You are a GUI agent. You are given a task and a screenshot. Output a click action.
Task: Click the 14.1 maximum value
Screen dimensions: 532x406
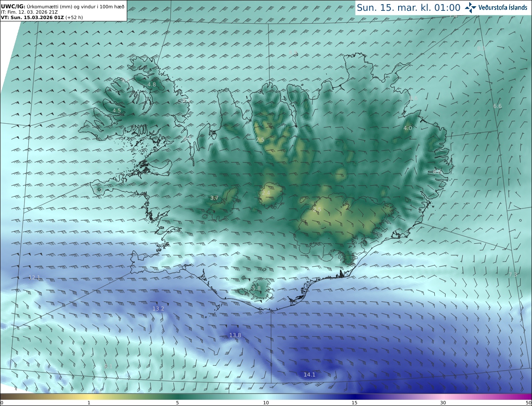[x=310, y=375]
